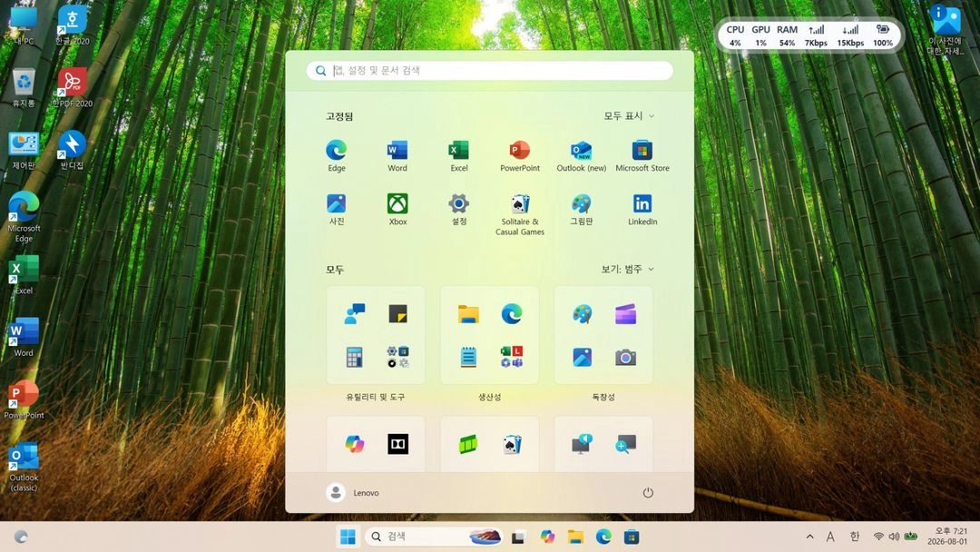The width and height of the screenshot is (980, 552).
Task: Open Clipchamp icon in 독창성 group
Action: [625, 314]
